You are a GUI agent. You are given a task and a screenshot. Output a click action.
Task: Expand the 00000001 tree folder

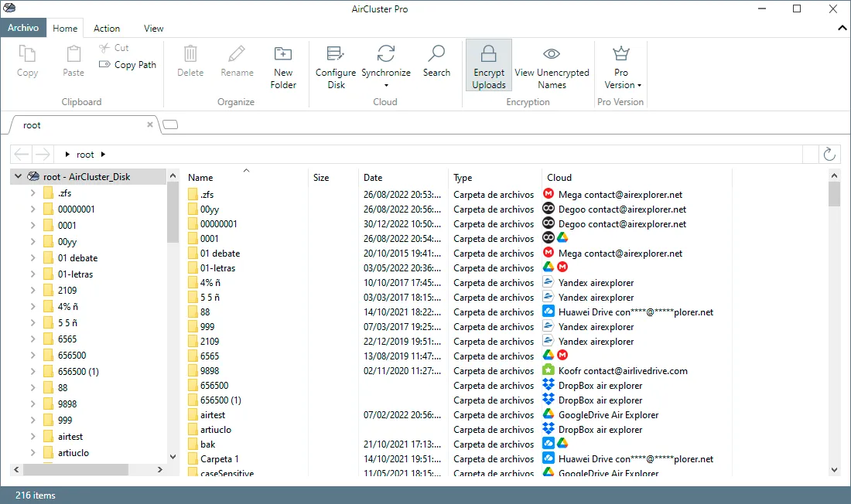tap(32, 209)
